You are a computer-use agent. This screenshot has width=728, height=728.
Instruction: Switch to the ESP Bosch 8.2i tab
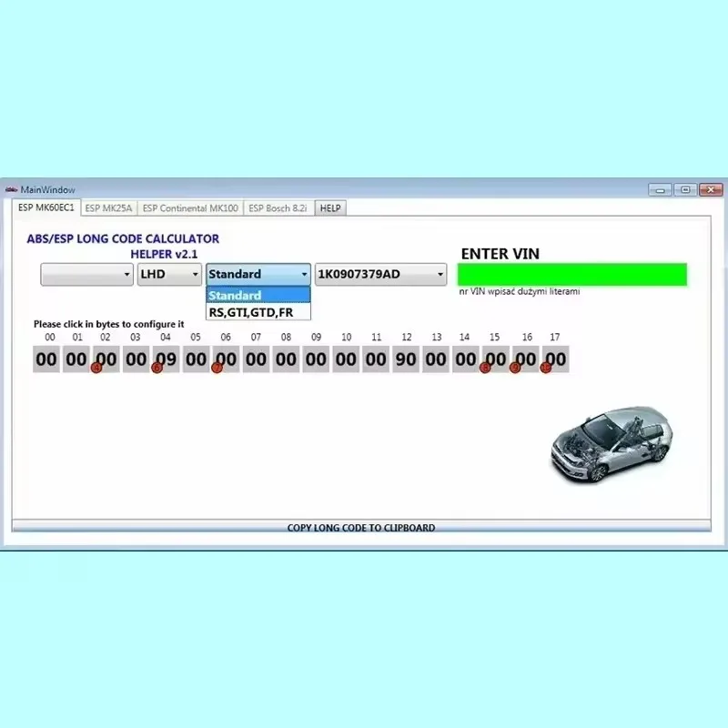pyautogui.click(x=278, y=207)
